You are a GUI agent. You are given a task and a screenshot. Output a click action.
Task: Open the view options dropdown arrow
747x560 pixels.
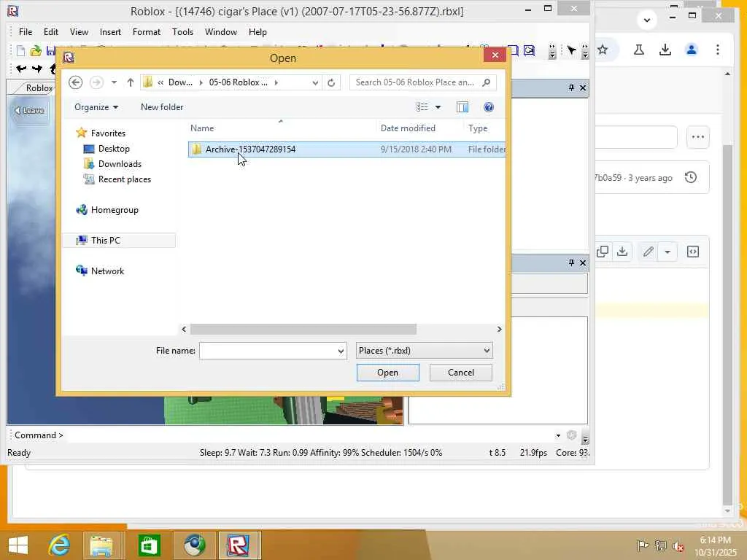[x=438, y=107]
